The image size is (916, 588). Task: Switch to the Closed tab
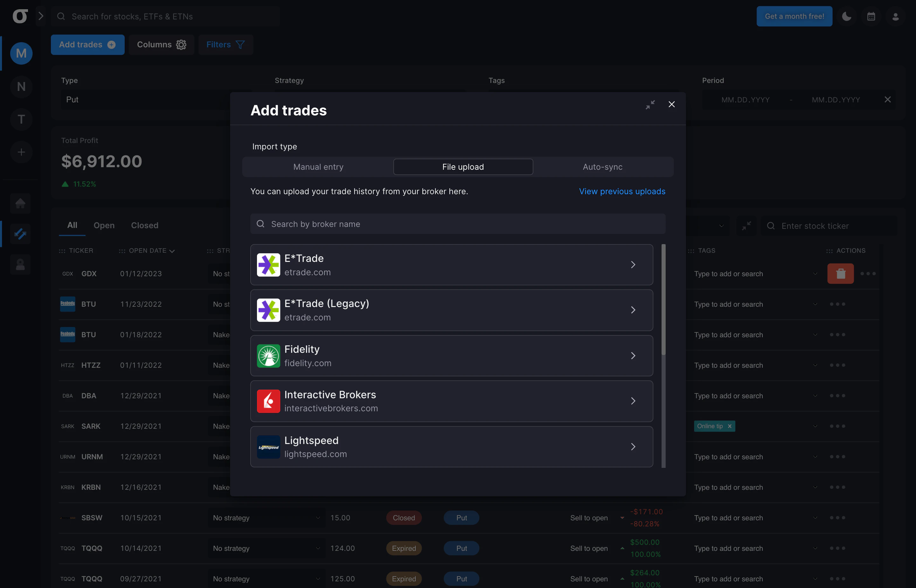(x=144, y=225)
